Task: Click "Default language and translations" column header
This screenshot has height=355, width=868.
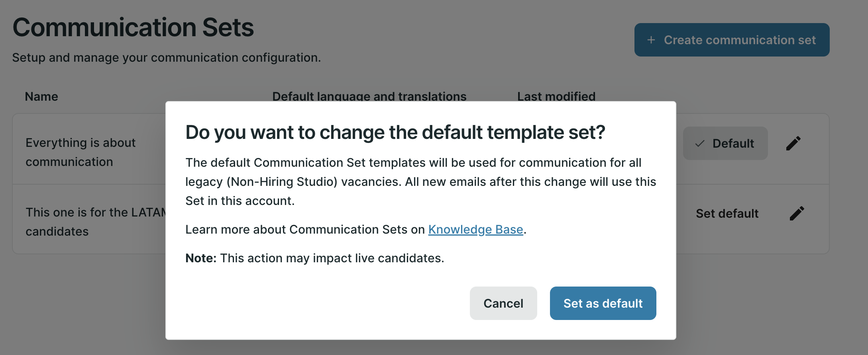Action: point(369,96)
